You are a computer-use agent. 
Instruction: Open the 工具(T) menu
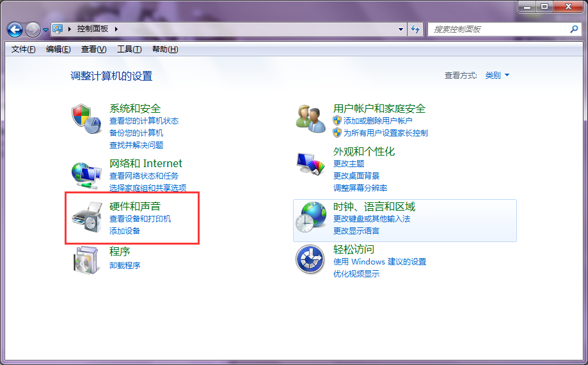coord(129,49)
